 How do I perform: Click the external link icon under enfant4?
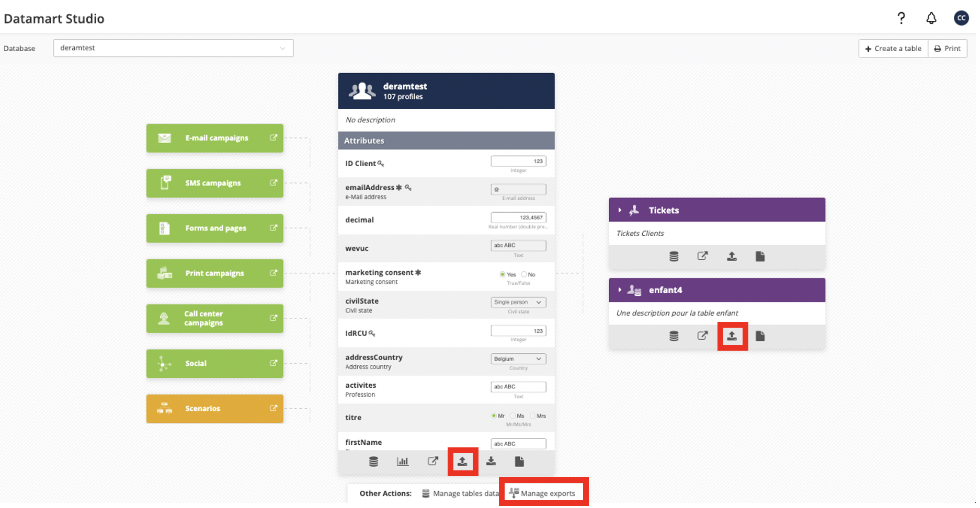703,336
